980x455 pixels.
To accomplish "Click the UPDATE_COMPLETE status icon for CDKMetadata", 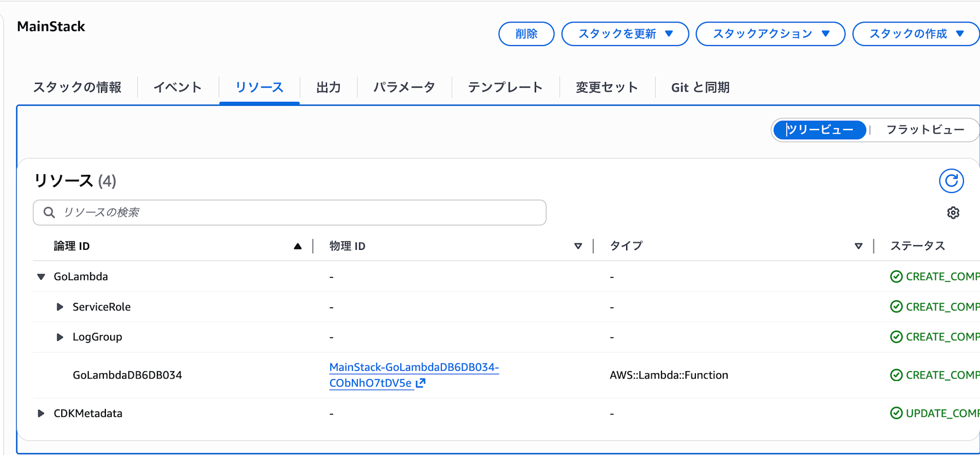I will [896, 413].
